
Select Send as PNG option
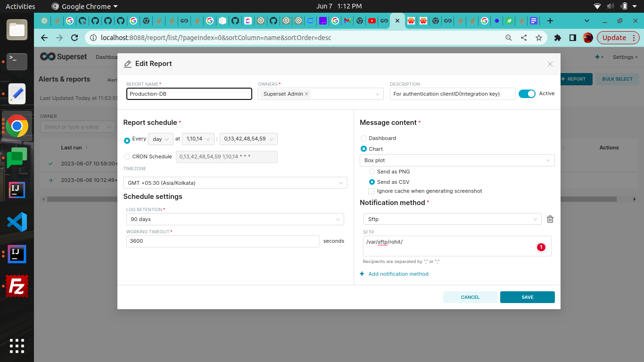coord(372,171)
